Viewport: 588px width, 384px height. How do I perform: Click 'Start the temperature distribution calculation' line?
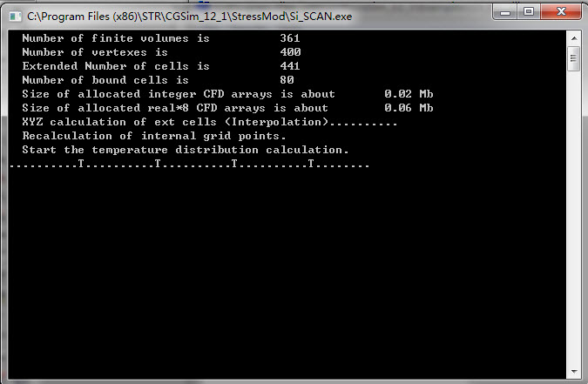[186, 150]
